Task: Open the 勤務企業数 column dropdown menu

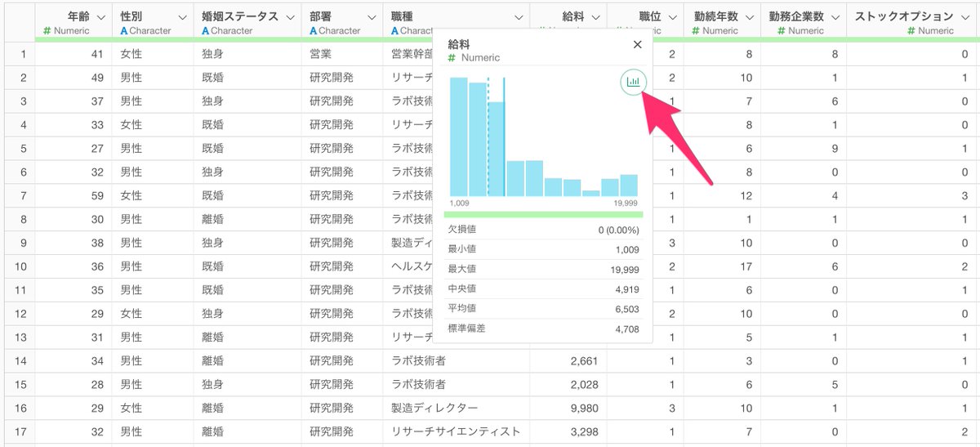Action: [x=835, y=17]
